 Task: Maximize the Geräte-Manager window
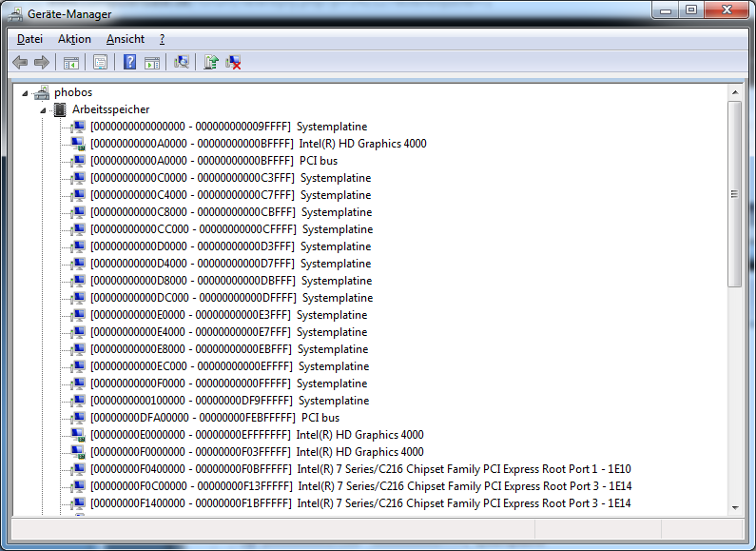coord(691,10)
